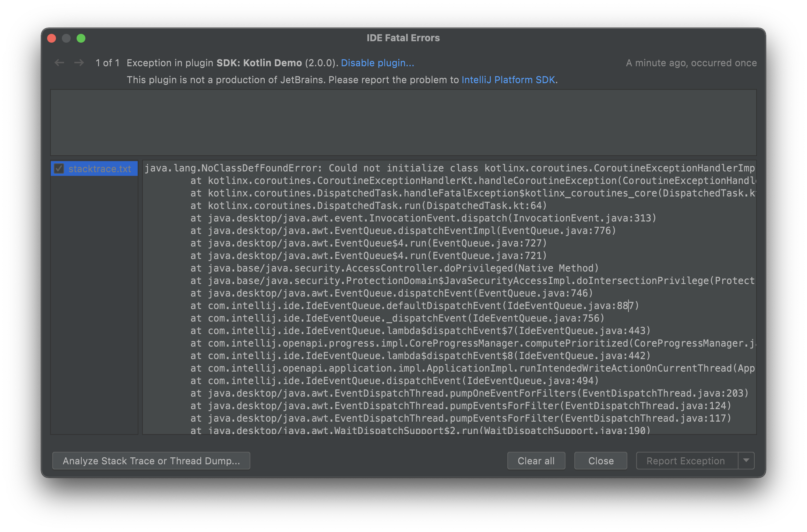Click the WaitDispatchSupport.java:190 stack line
The height and width of the screenshot is (532, 807).
pyautogui.click(x=420, y=430)
